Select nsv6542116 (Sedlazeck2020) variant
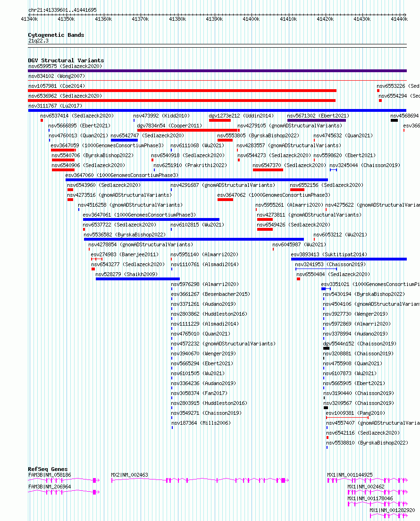Image resolution: width=420 pixels, height=521 pixels. [363, 433]
